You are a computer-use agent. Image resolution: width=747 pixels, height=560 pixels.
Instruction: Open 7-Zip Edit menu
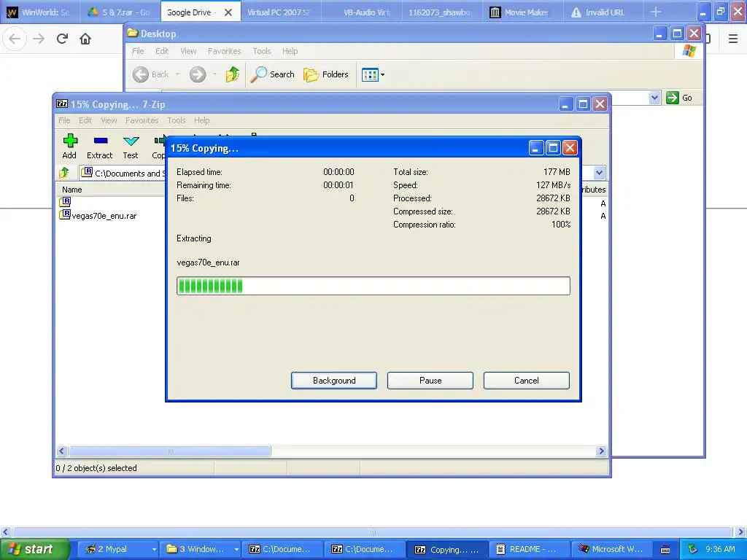point(85,120)
